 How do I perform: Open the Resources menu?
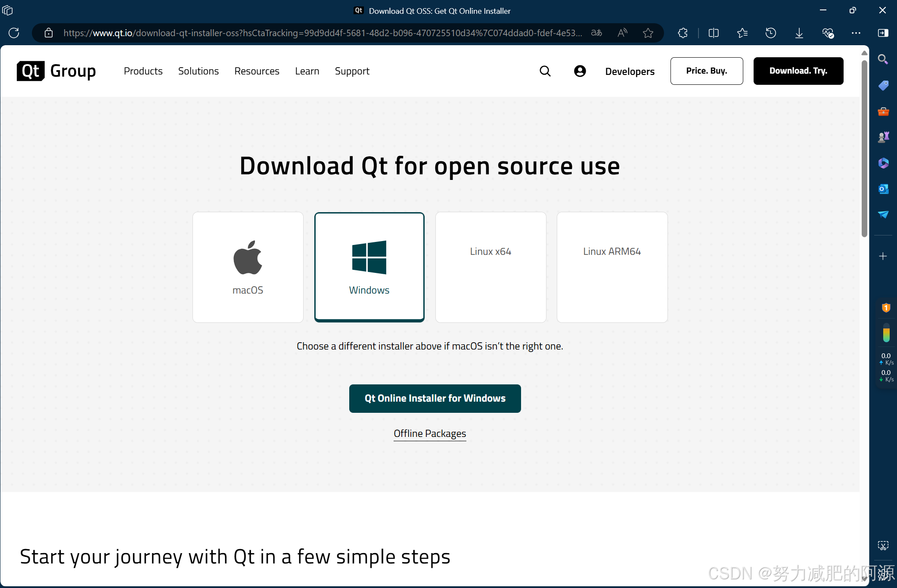(257, 71)
